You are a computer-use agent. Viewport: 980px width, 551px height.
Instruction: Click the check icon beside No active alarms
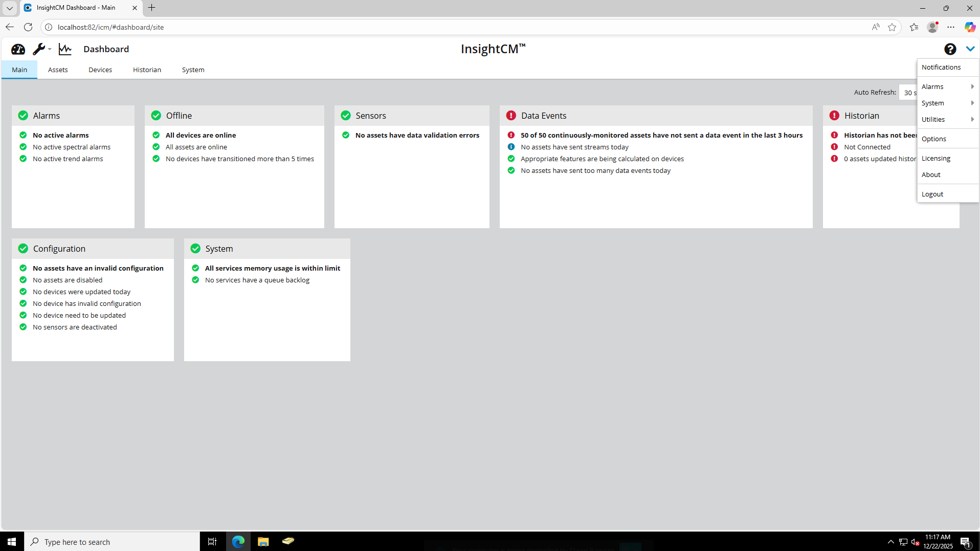tap(23, 135)
